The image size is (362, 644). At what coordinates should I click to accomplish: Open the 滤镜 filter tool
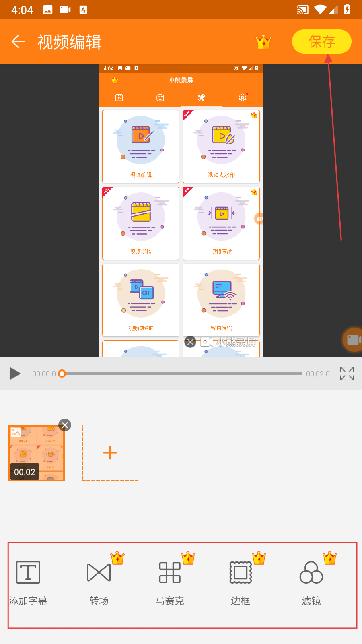coord(311,584)
